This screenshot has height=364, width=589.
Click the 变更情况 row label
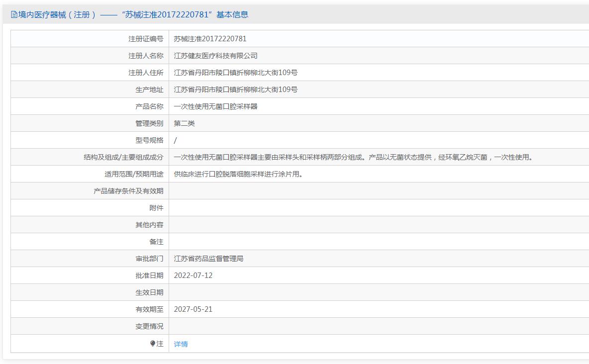click(149, 326)
